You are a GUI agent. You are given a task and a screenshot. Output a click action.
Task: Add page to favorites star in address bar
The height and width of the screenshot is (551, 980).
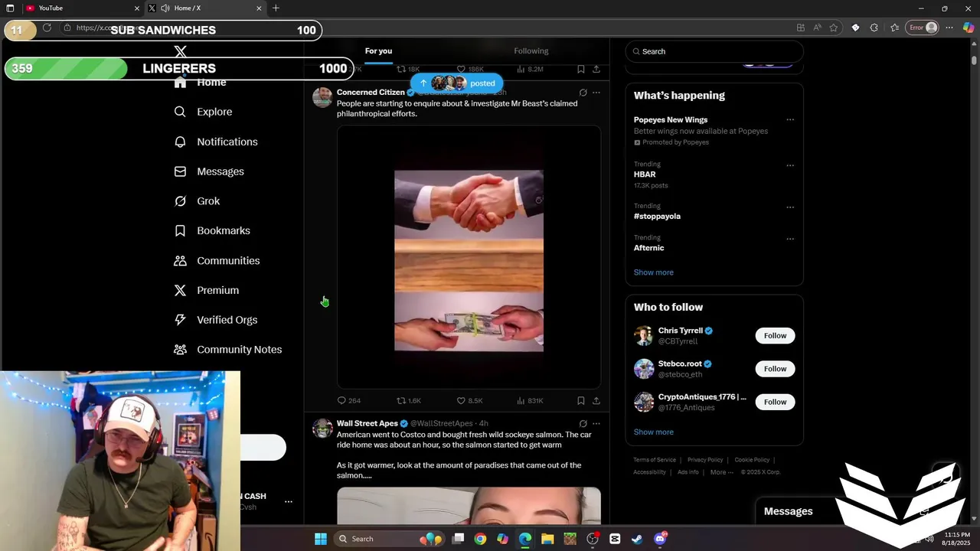point(834,28)
